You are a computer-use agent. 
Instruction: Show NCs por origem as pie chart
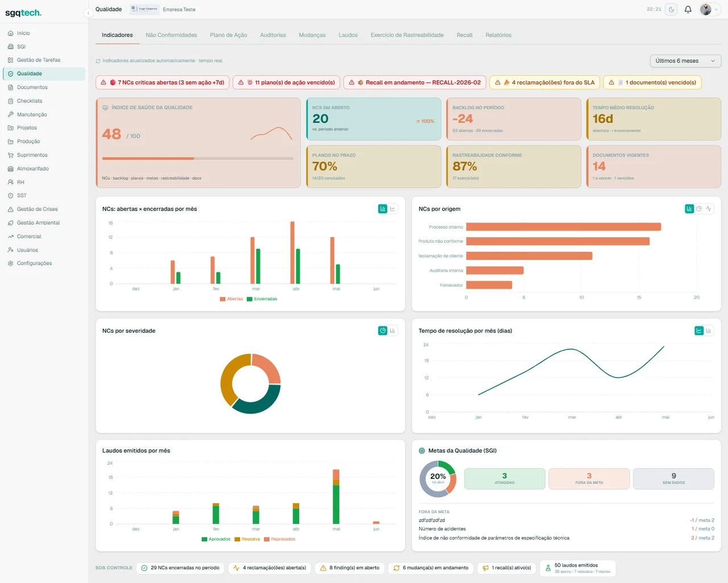click(x=699, y=209)
